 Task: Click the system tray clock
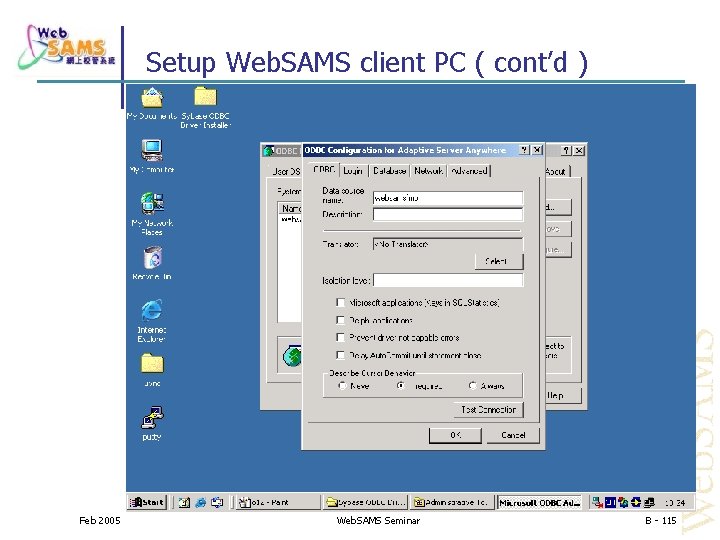point(675,503)
